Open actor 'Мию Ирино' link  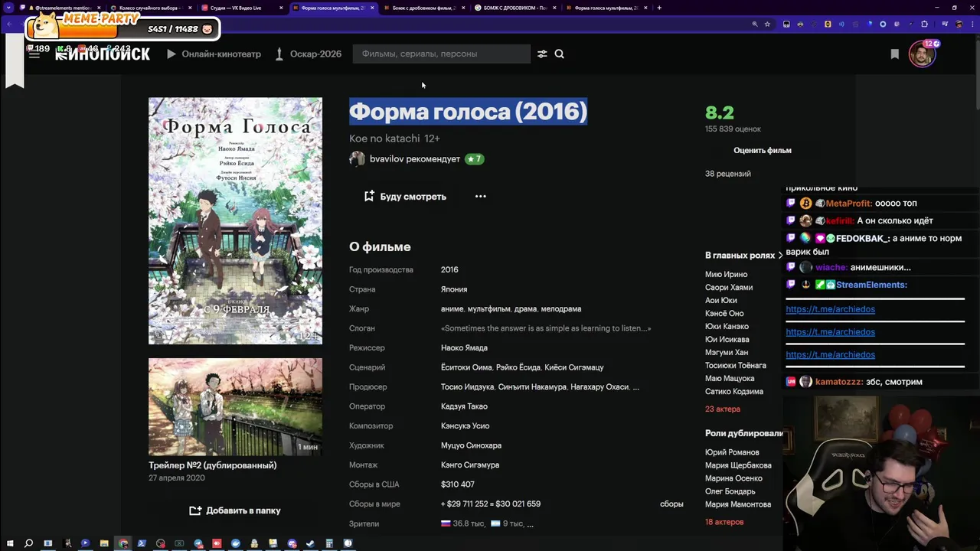[726, 275]
